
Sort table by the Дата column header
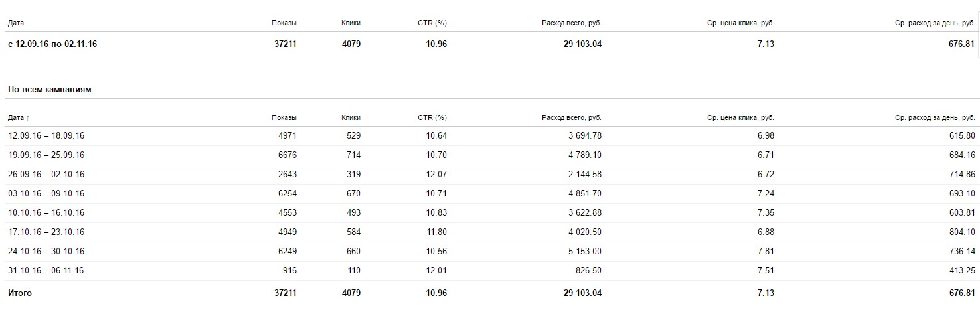pyautogui.click(x=16, y=117)
